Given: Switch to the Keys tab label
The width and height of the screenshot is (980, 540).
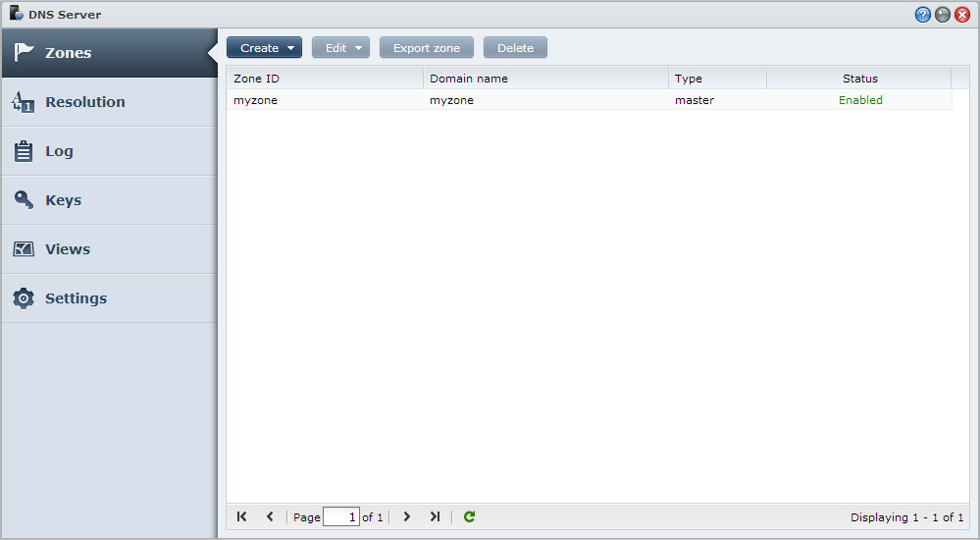Looking at the screenshot, I should (x=63, y=200).
